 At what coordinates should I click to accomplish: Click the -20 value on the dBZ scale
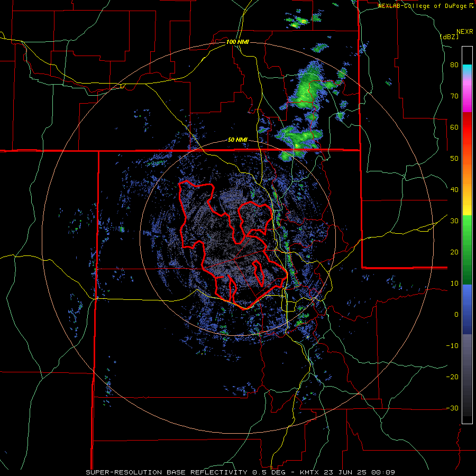click(452, 377)
